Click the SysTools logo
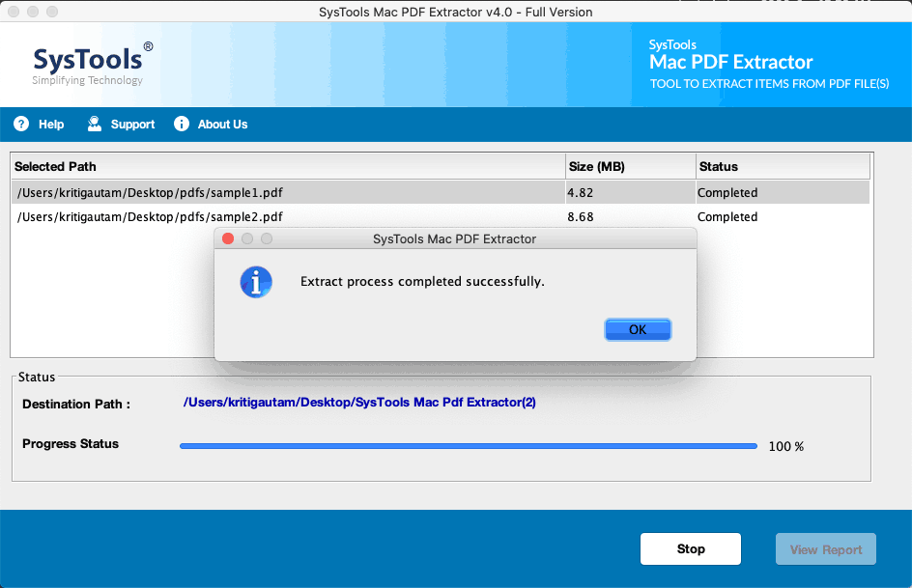Screen dimensions: 912x588 pos(93,64)
